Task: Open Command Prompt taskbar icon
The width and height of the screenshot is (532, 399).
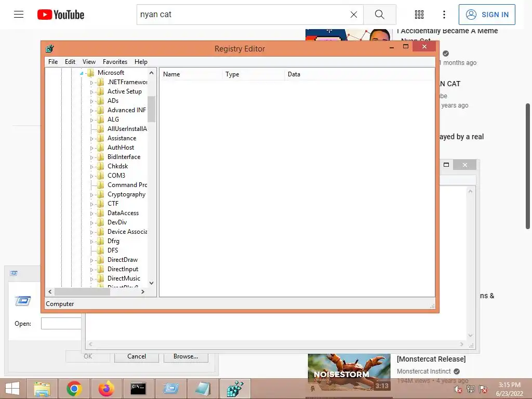Action: (x=138, y=389)
